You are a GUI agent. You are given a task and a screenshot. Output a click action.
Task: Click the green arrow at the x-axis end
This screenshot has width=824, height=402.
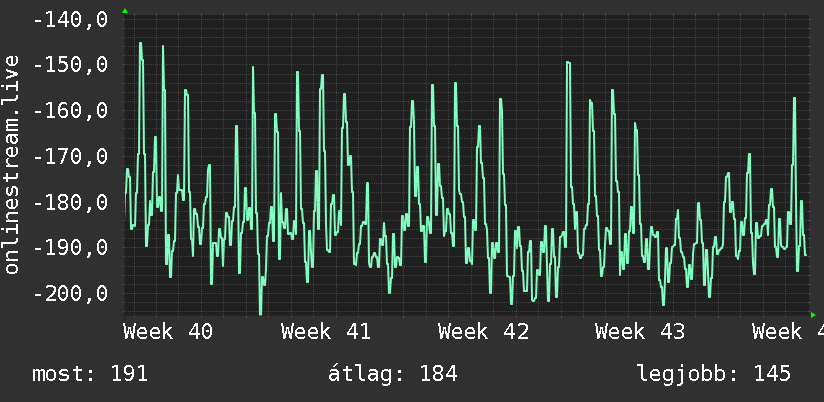click(x=813, y=315)
